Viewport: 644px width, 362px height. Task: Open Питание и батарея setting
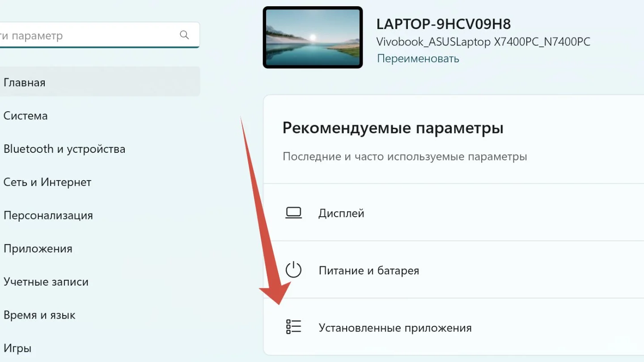[453, 270]
